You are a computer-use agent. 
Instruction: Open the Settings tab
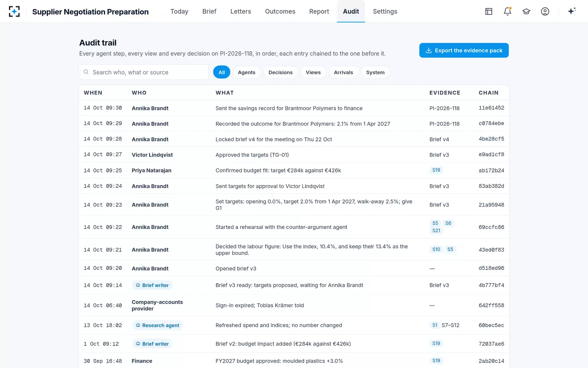(x=385, y=11)
